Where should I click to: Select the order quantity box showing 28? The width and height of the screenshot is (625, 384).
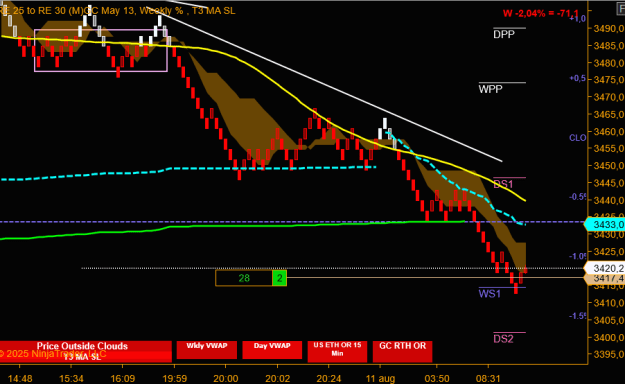[x=244, y=278]
